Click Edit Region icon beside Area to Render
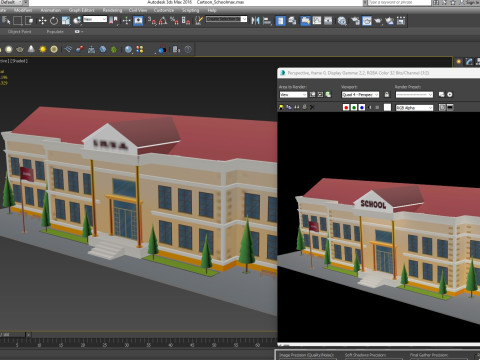Image resolution: width=480 pixels, height=360 pixels. tap(312, 95)
